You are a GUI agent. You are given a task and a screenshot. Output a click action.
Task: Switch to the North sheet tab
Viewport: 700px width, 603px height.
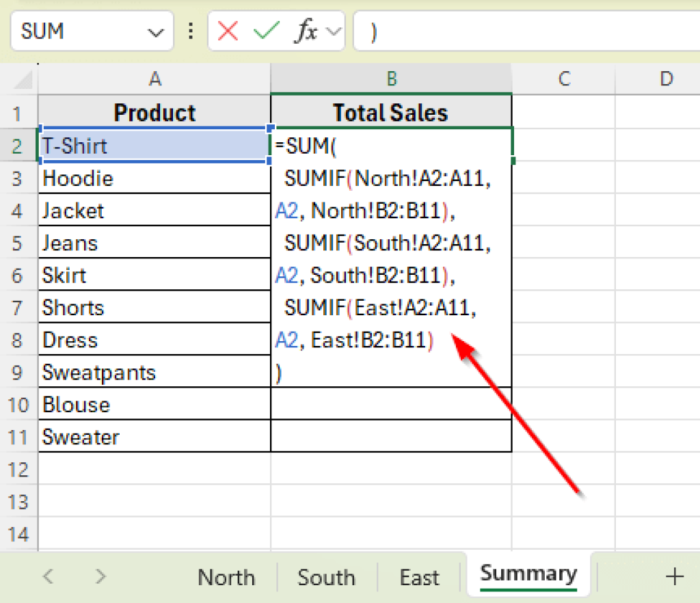226,577
